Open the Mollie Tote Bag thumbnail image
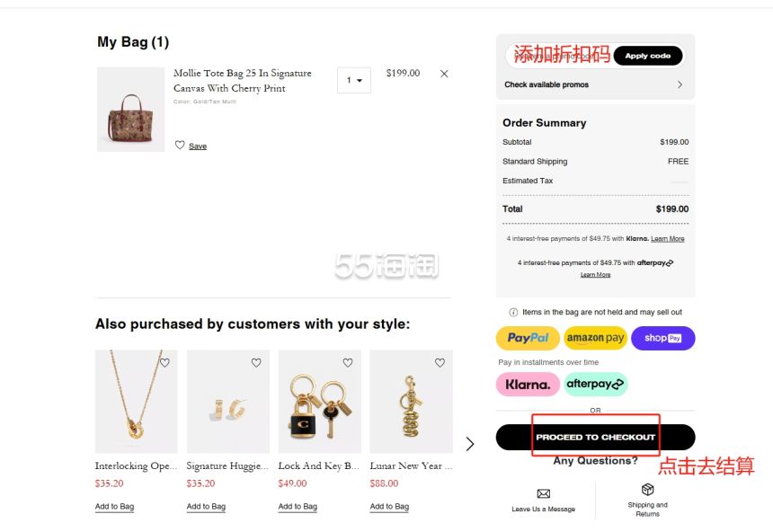Image resolution: width=773 pixels, height=532 pixels. (x=130, y=110)
